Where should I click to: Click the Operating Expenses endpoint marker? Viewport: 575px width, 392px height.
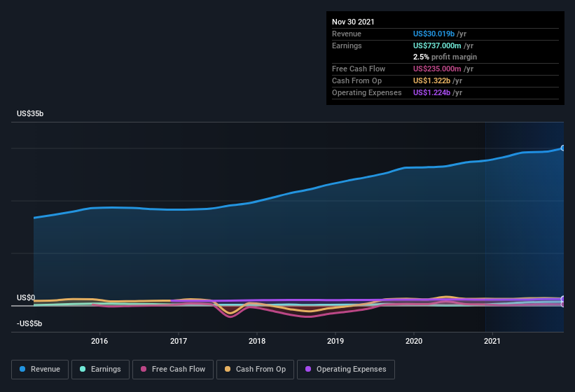click(x=563, y=299)
